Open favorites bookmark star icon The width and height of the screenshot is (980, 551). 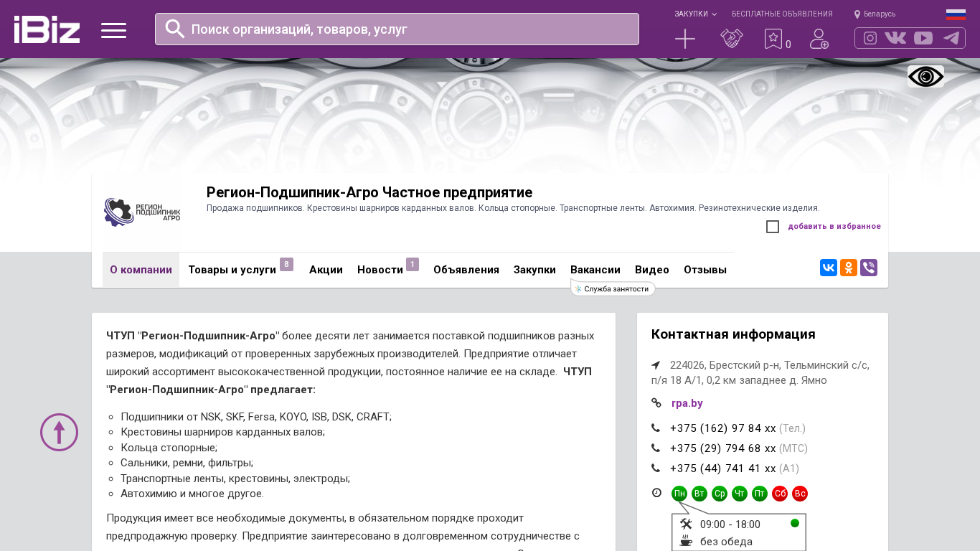(x=773, y=39)
